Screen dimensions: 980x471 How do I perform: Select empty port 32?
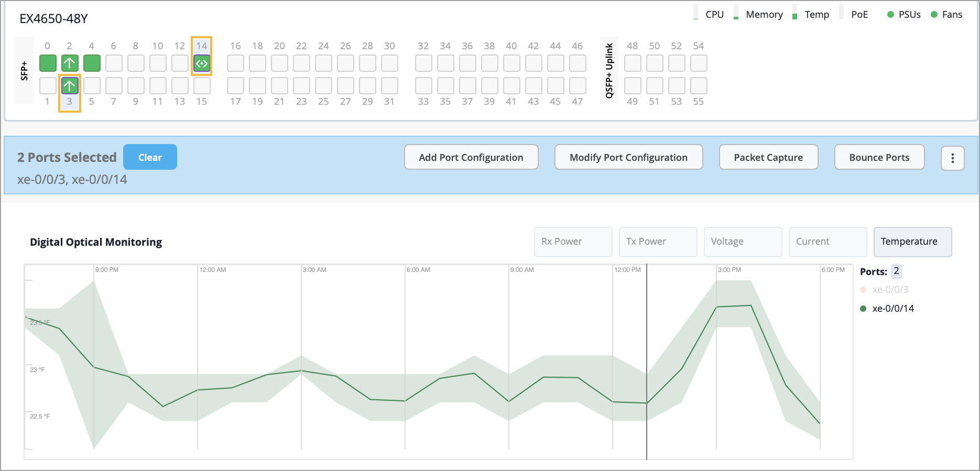click(423, 63)
